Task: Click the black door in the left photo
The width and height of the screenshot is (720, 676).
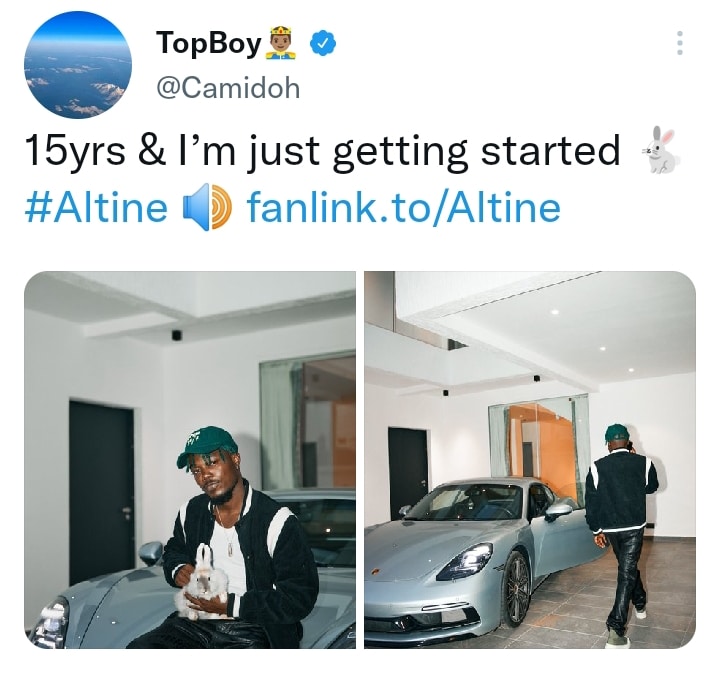Action: (101, 493)
